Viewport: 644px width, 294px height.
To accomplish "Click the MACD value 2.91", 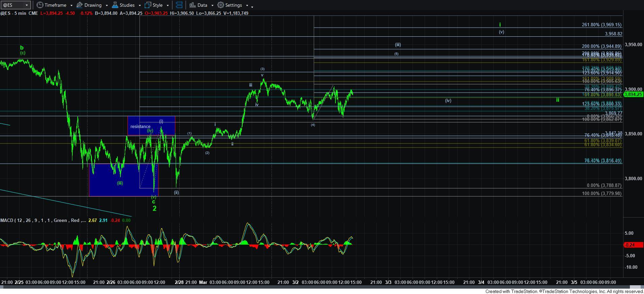I will (103, 220).
